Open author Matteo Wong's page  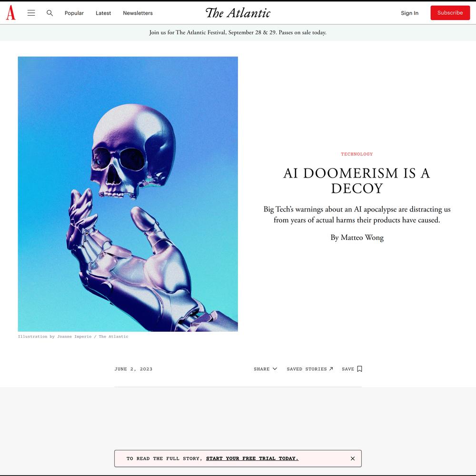tap(362, 238)
